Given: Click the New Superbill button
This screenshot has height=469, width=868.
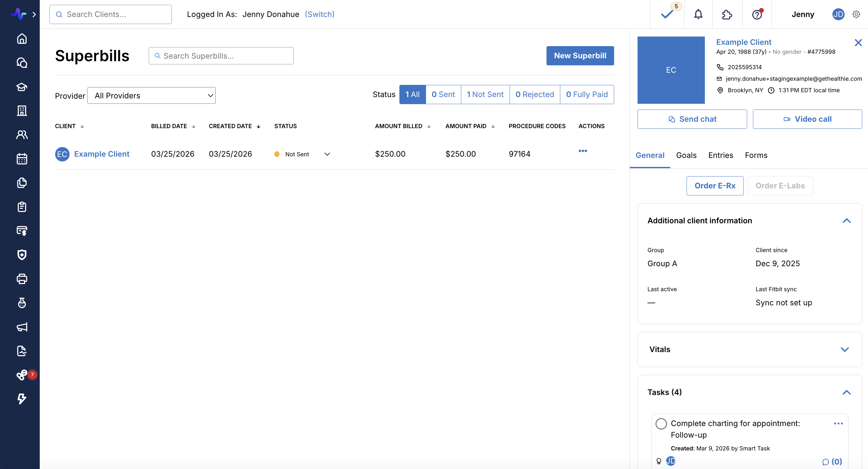Looking at the screenshot, I should pos(580,55).
